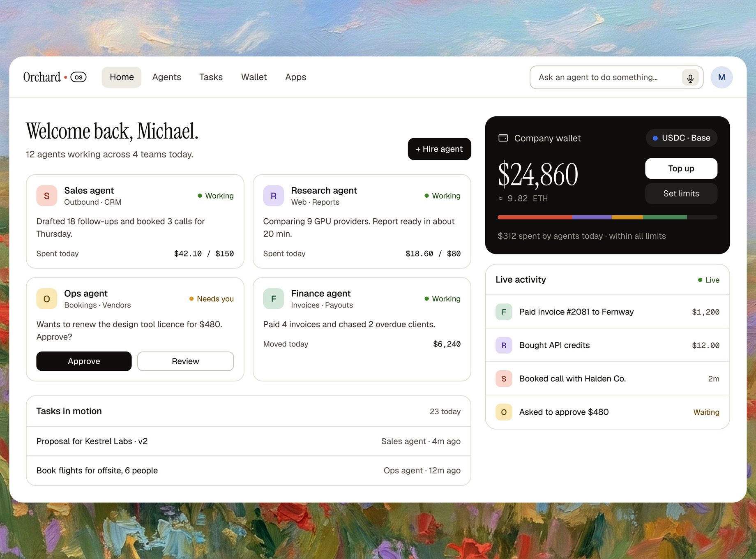Click the Research agent card title
The width and height of the screenshot is (756, 559).
(x=324, y=190)
